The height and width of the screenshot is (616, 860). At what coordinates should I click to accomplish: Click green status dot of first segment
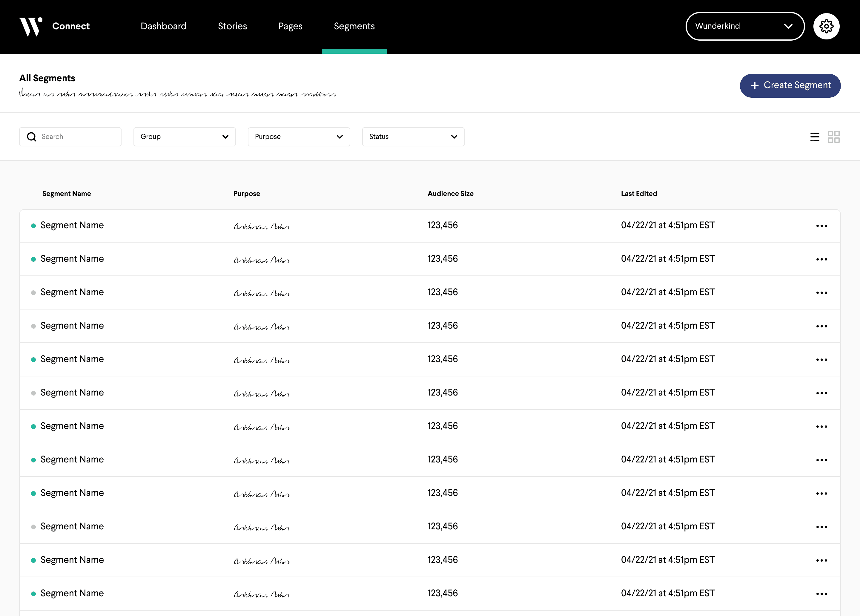point(33,226)
